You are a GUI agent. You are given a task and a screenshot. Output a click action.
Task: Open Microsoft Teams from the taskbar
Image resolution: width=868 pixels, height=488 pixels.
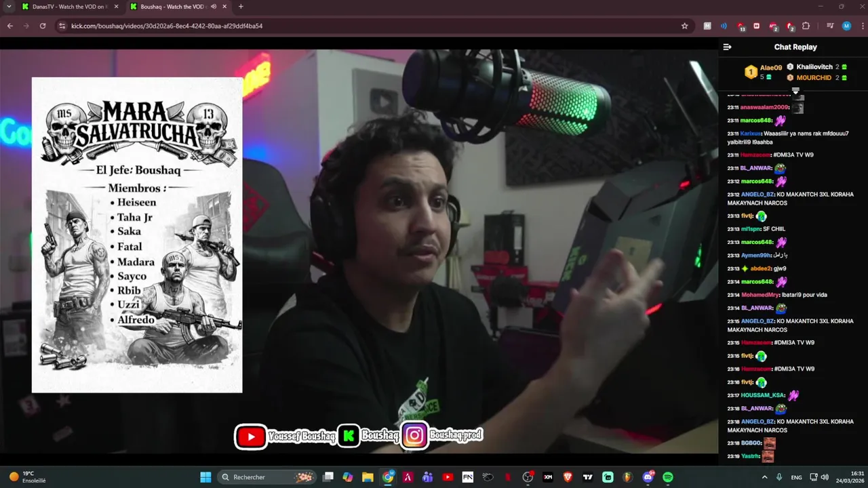click(x=428, y=477)
